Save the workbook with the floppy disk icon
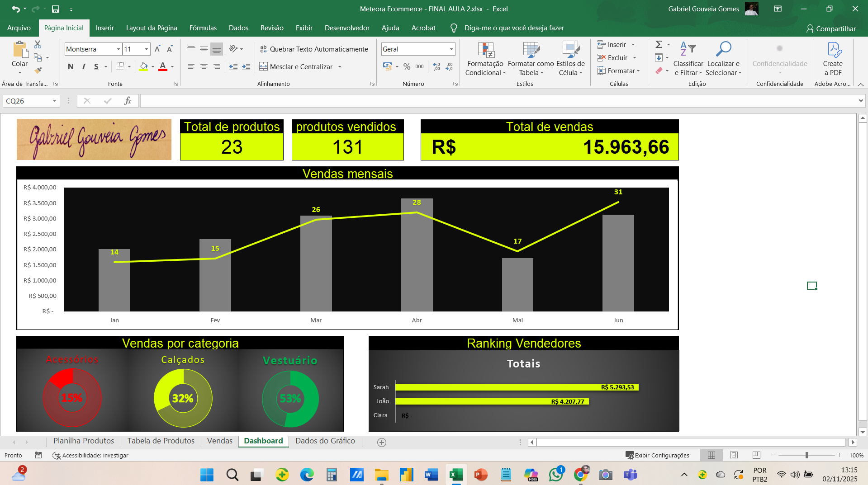868x485 pixels. 56,9
